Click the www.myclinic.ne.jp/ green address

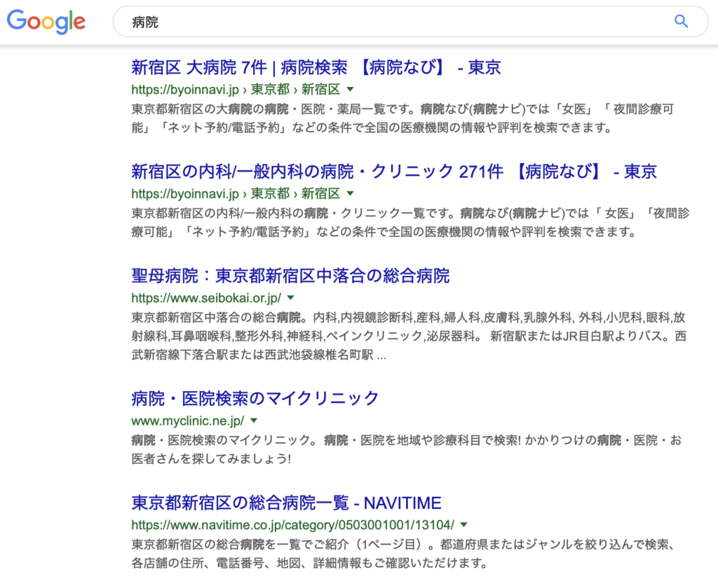(187, 421)
